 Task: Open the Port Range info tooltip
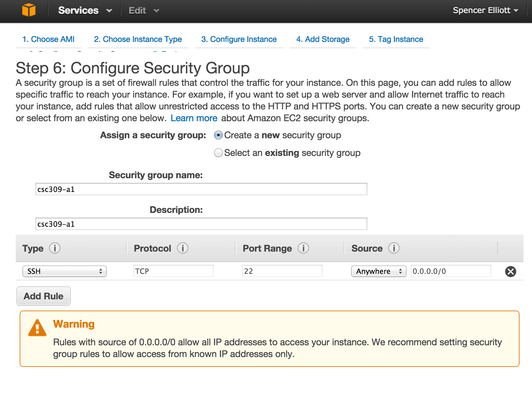pyautogui.click(x=303, y=248)
